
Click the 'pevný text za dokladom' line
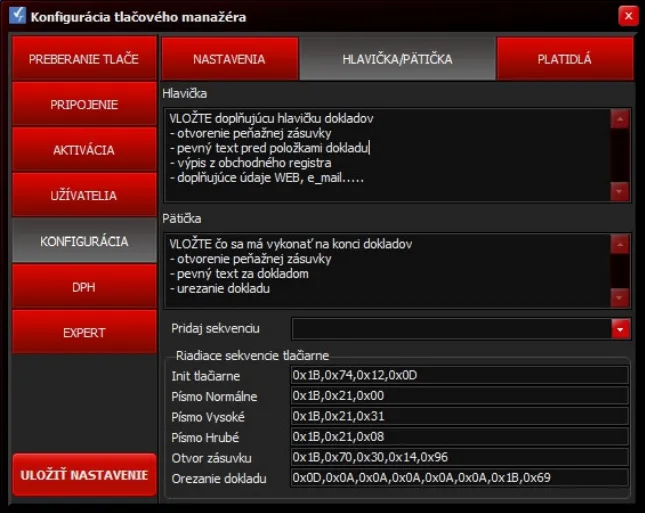[239, 274]
